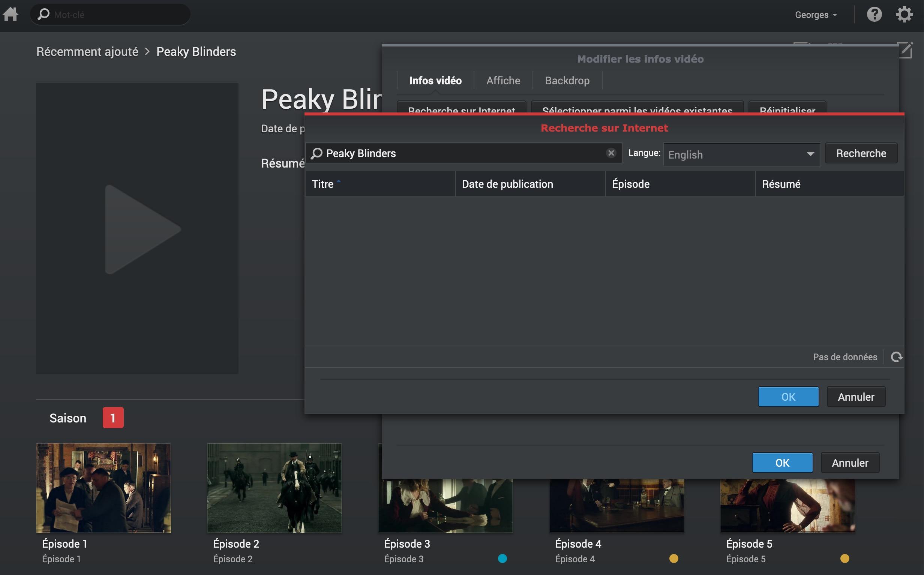The height and width of the screenshot is (575, 924).
Task: Expand the Georges user menu
Action: [x=816, y=15]
